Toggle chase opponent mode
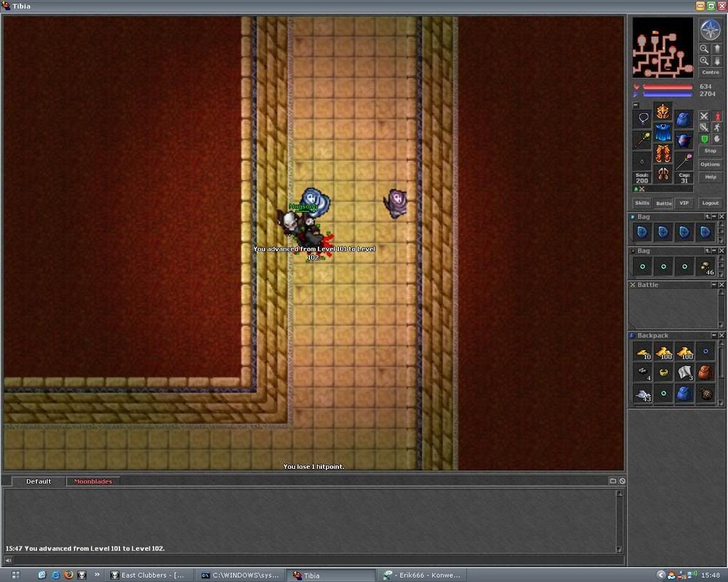The width and height of the screenshot is (728, 582). click(x=717, y=127)
